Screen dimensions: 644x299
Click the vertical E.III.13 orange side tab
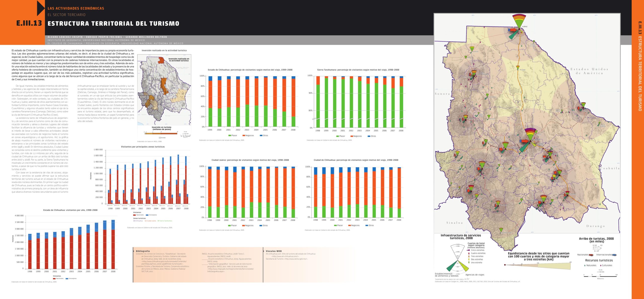(x=638, y=149)
